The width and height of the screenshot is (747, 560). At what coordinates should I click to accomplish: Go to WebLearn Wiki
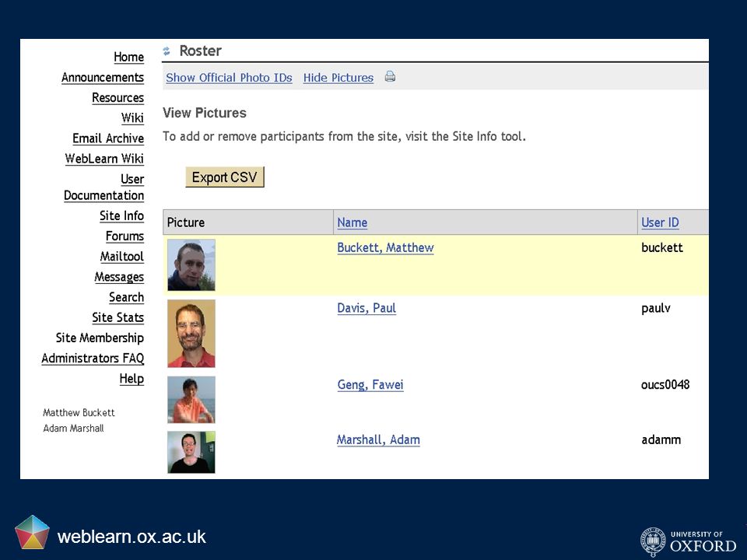coord(104,159)
